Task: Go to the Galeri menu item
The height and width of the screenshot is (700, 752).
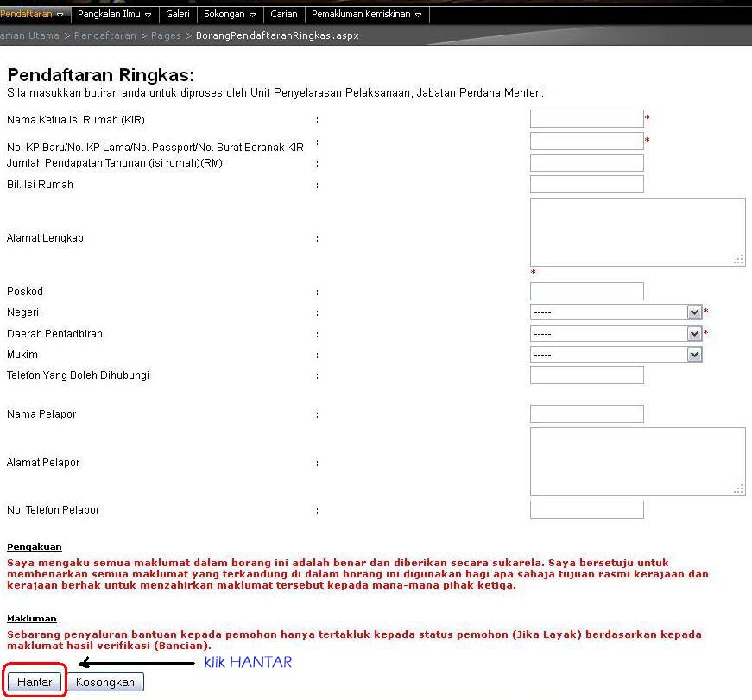Action: point(178,15)
